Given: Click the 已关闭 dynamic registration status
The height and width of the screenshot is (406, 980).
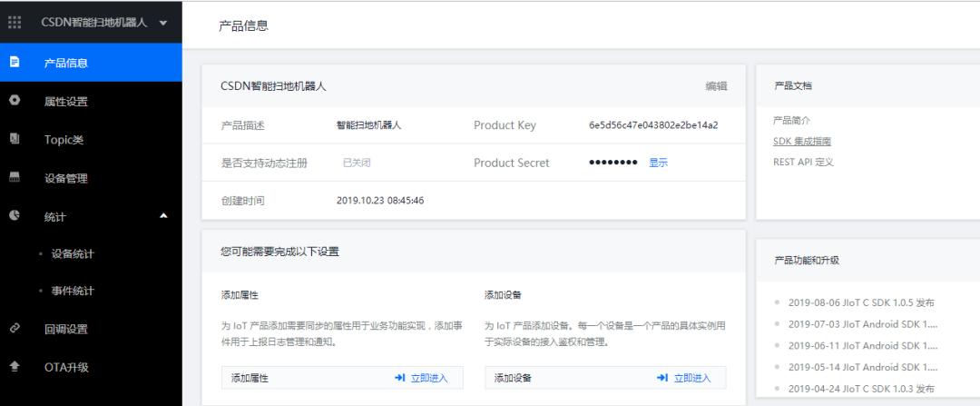Looking at the screenshot, I should click(357, 163).
